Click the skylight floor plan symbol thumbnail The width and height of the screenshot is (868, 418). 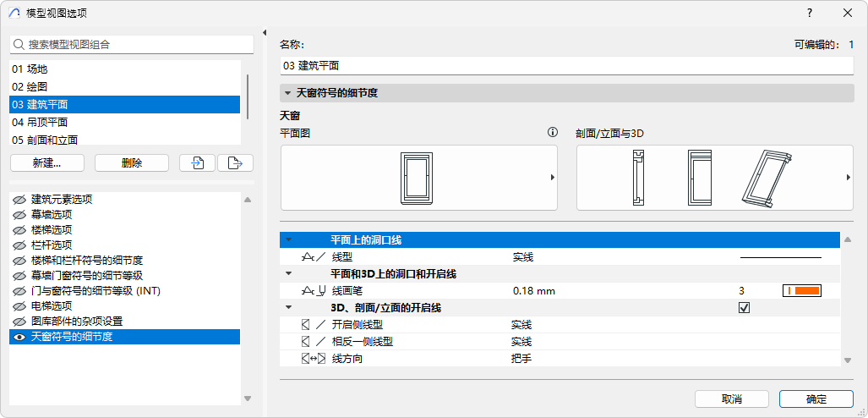click(x=418, y=178)
